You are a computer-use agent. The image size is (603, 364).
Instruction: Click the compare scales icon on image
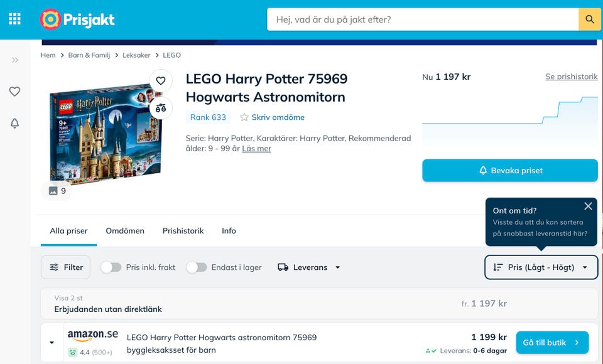pyautogui.click(x=161, y=108)
